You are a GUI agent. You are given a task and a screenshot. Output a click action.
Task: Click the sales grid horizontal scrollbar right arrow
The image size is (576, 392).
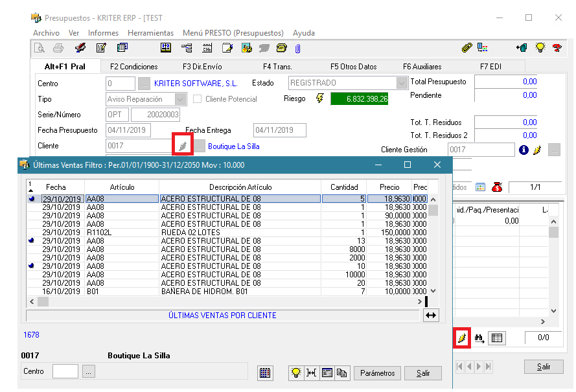point(419,302)
